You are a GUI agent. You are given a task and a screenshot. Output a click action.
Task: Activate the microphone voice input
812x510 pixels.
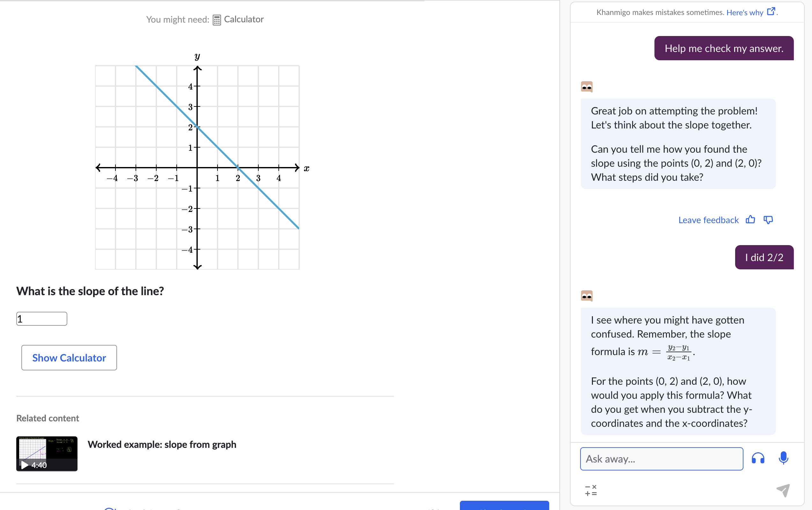783,458
